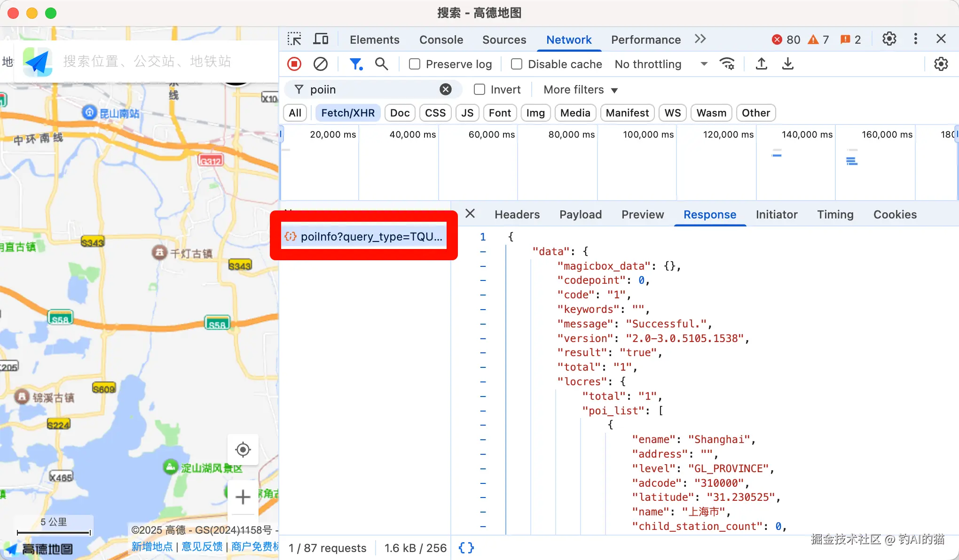This screenshot has height=560, width=959.
Task: Zoom in the map with plus button
Action: point(243,497)
